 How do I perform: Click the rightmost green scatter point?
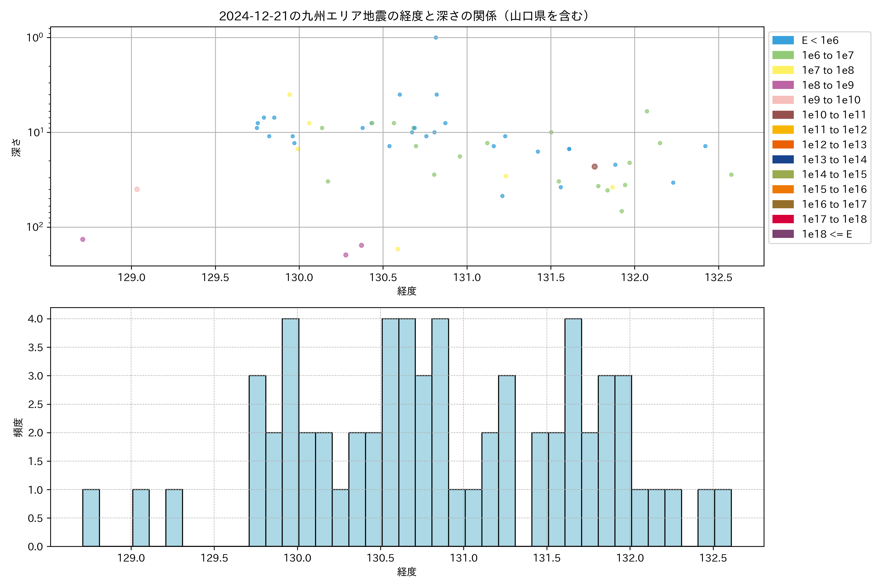(731, 175)
